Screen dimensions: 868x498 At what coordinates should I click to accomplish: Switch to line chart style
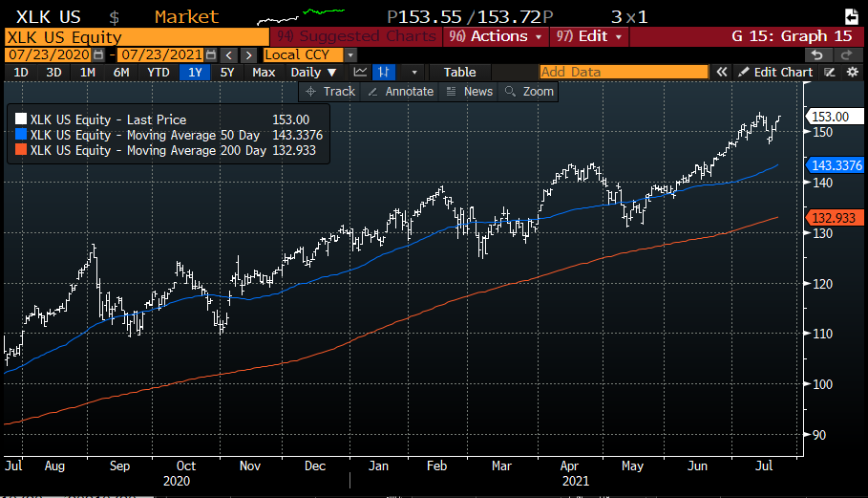360,72
